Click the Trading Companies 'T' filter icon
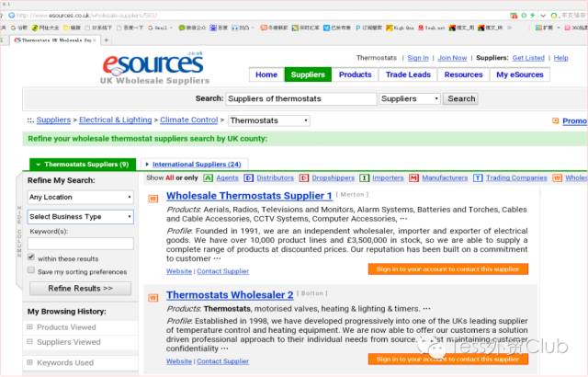 click(x=478, y=177)
